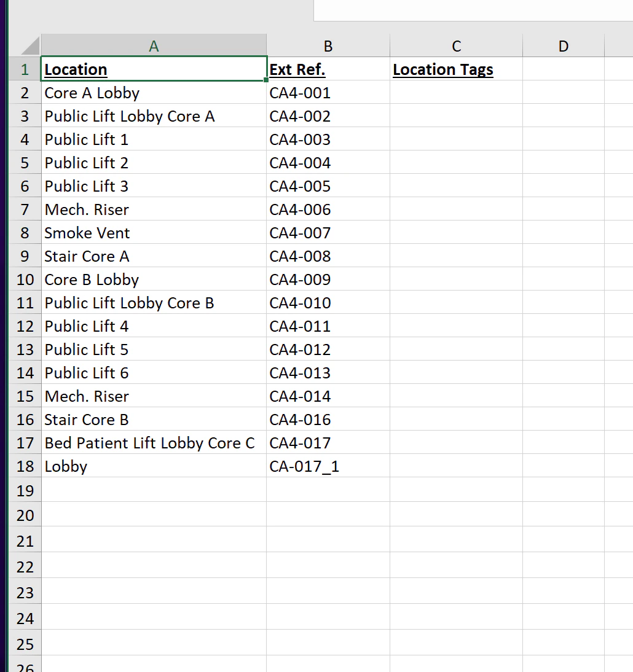Select the Public Lift 1 cell

154,139
